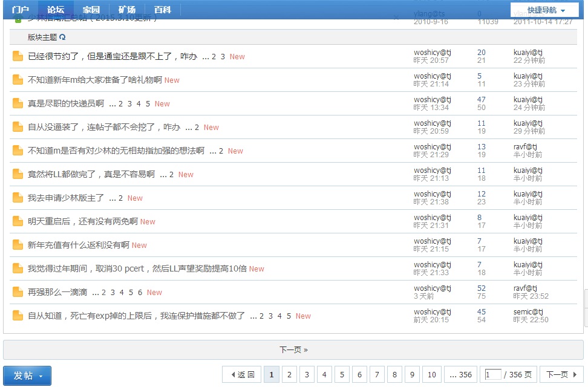Open thread 我去申请少林版主了
Viewport: 588px width, 387px height.
pyautogui.click(x=66, y=198)
